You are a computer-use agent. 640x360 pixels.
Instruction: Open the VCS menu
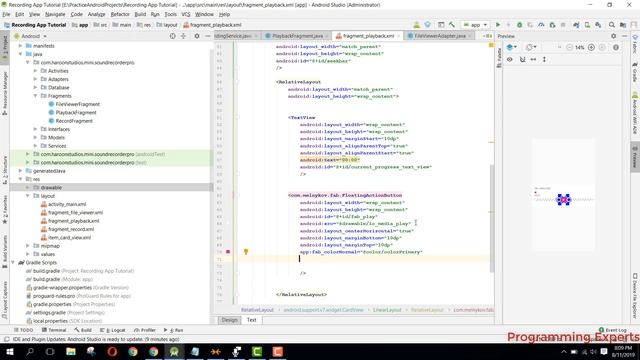click(x=186, y=14)
